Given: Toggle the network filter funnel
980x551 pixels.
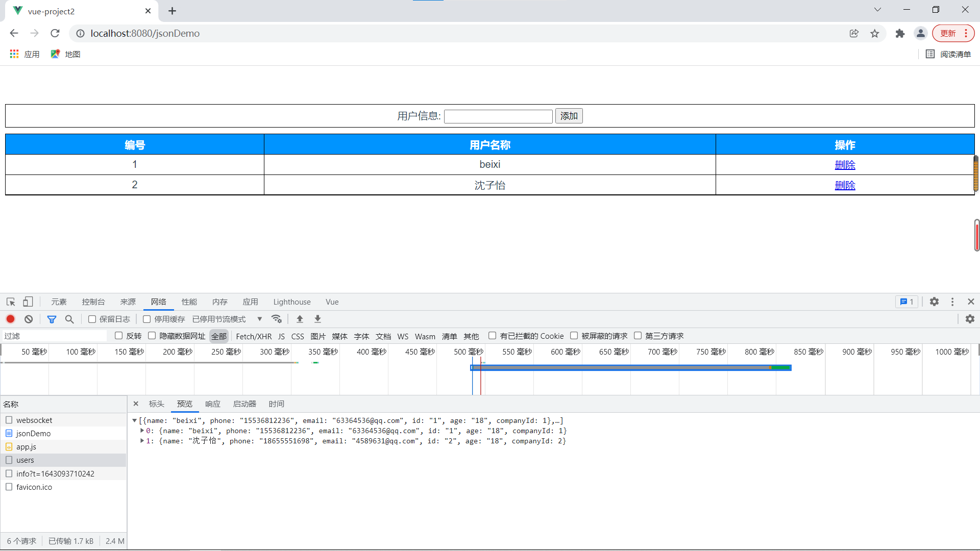Looking at the screenshot, I should 52,319.
